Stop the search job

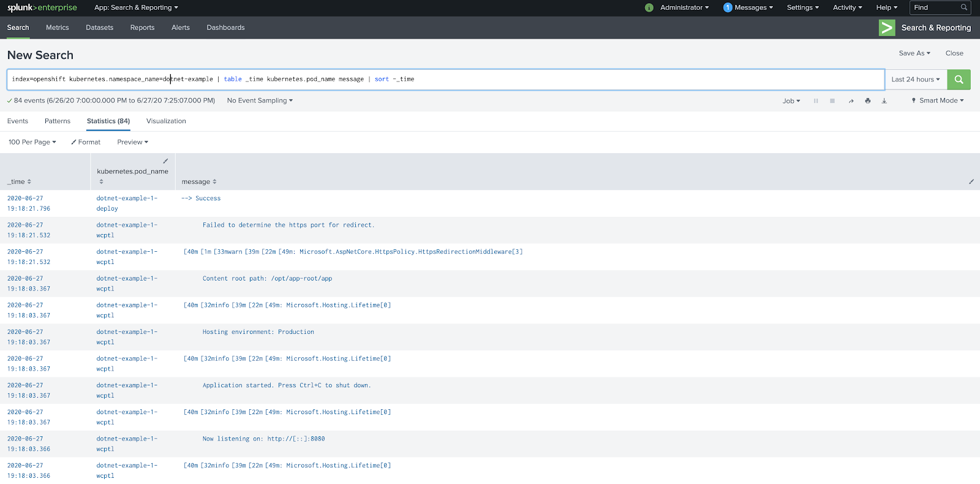coord(832,101)
